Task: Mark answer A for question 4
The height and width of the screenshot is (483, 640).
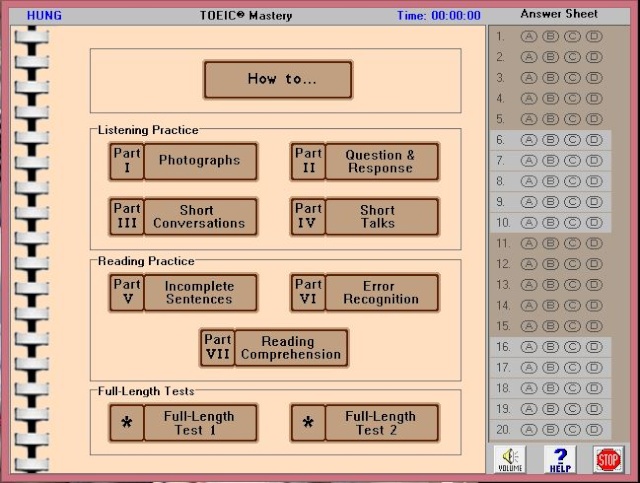Action: click(529, 98)
